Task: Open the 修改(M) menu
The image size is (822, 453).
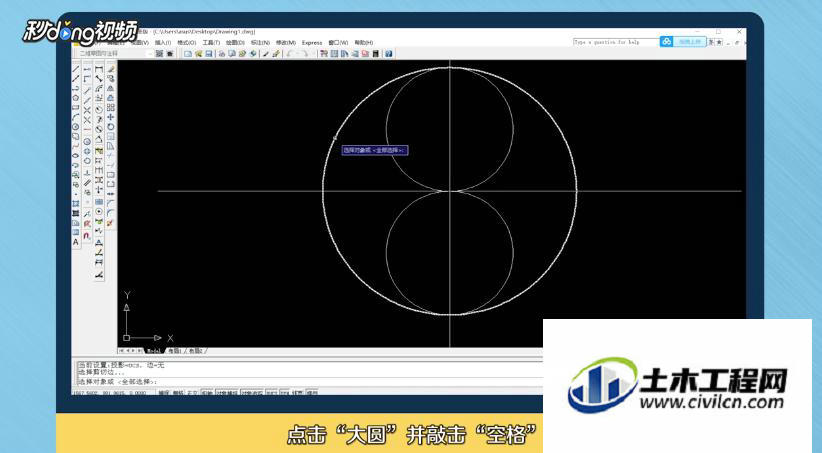Action: tap(286, 42)
